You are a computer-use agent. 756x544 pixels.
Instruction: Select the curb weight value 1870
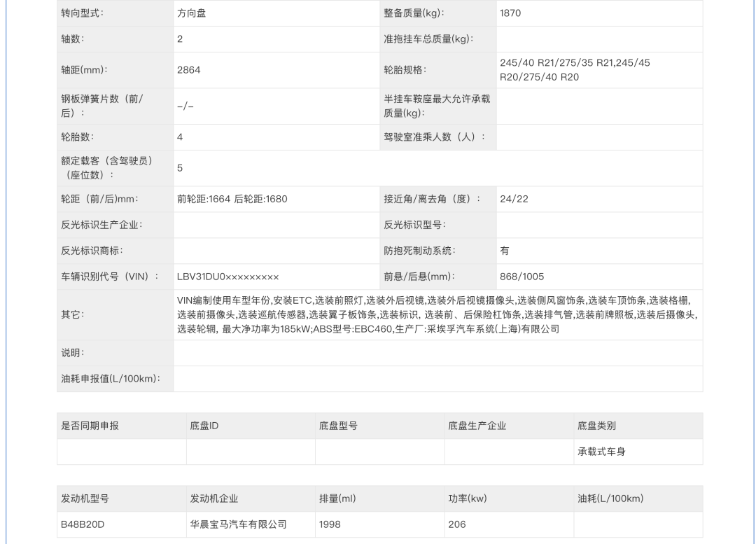[x=510, y=13]
